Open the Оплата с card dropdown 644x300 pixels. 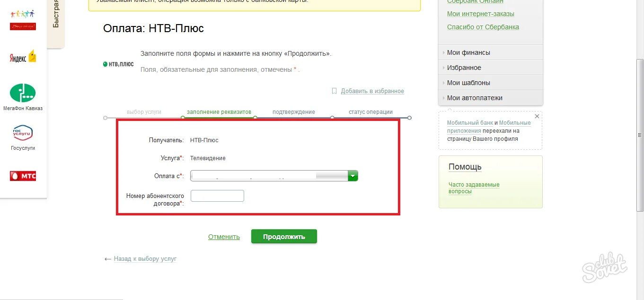click(274, 176)
